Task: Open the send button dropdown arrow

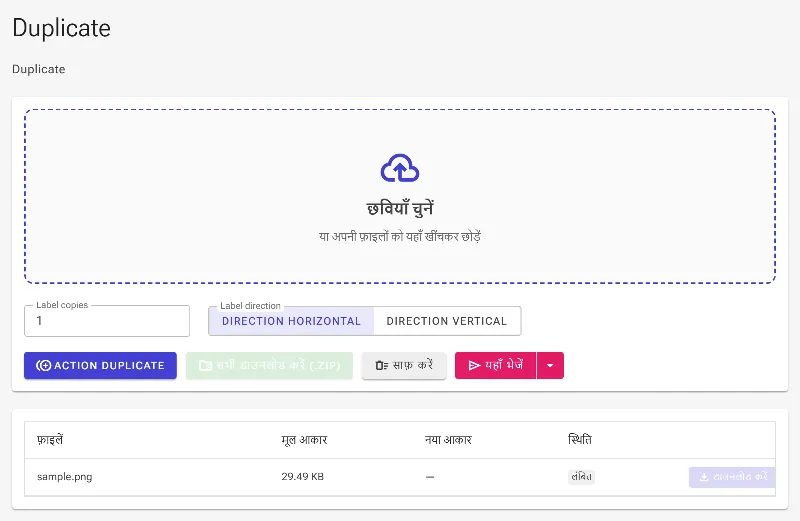Action: (550, 365)
